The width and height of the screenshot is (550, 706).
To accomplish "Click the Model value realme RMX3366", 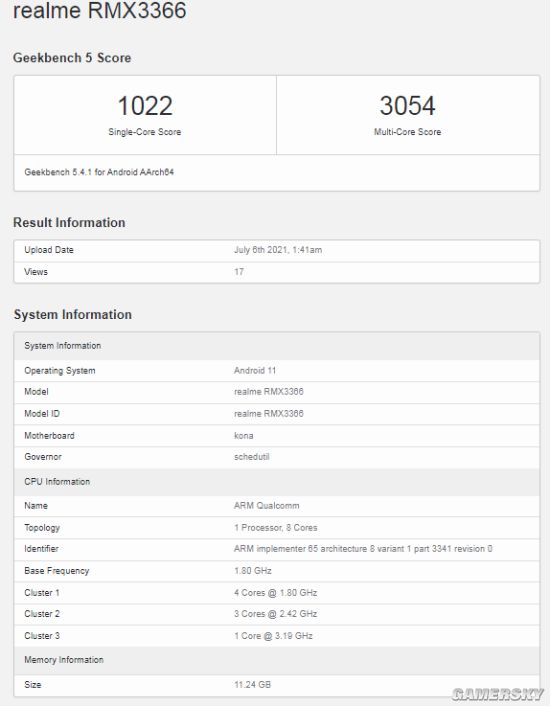I will coord(269,392).
